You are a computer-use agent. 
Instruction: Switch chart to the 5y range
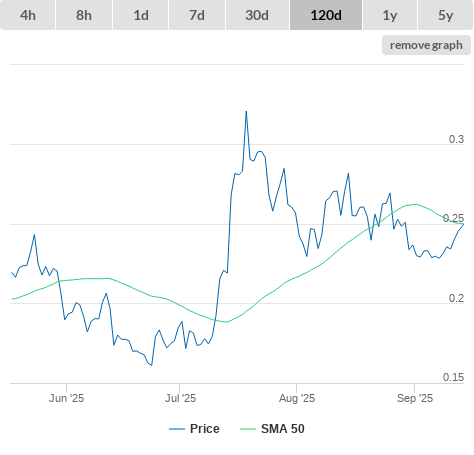(446, 15)
